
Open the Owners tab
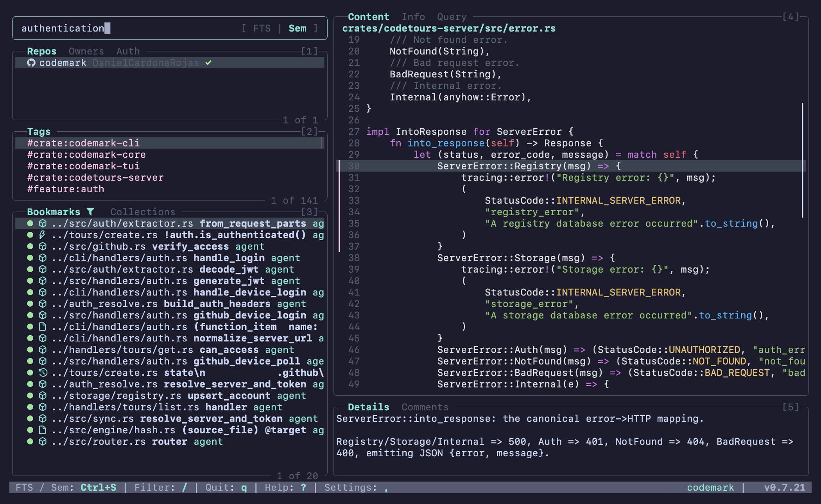(x=86, y=51)
